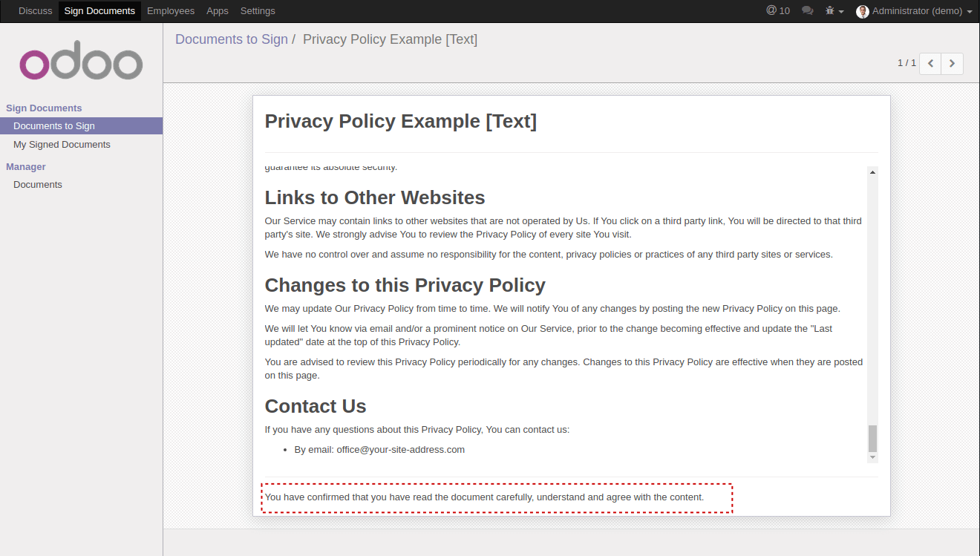Viewport: 980px width, 556px height.
Task: Switch to the Apps menu
Action: coord(218,11)
